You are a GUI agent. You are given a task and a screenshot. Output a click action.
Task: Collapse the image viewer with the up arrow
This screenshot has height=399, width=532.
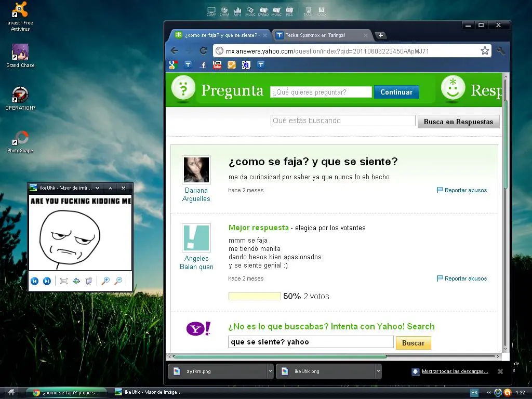[x=110, y=188]
